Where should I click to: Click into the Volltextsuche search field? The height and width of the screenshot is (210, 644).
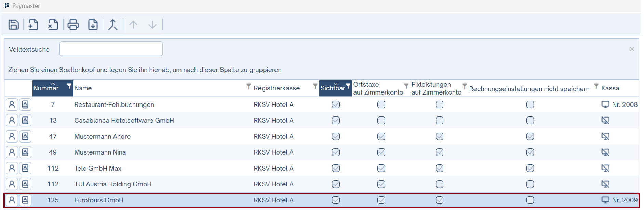coord(111,49)
